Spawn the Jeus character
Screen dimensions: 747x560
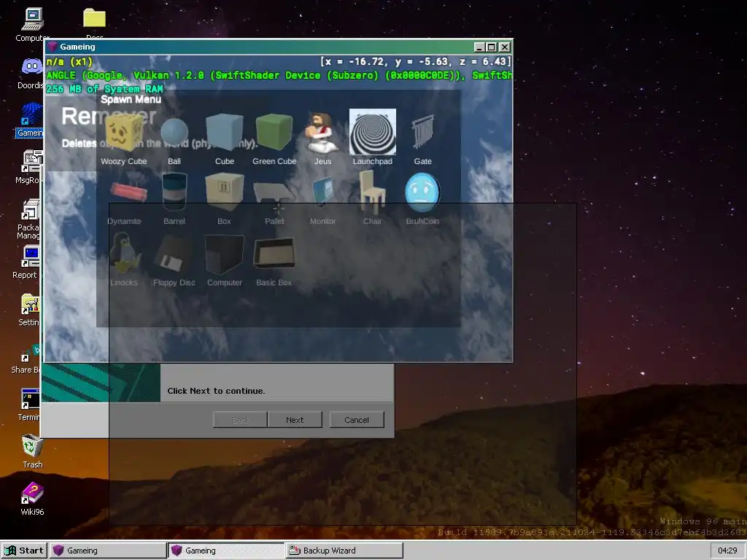[x=322, y=138]
